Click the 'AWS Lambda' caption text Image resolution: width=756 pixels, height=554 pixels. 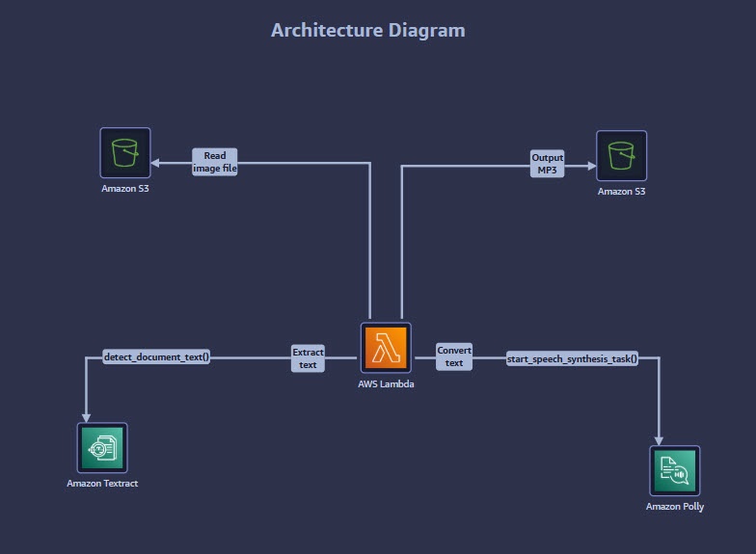[386, 383]
